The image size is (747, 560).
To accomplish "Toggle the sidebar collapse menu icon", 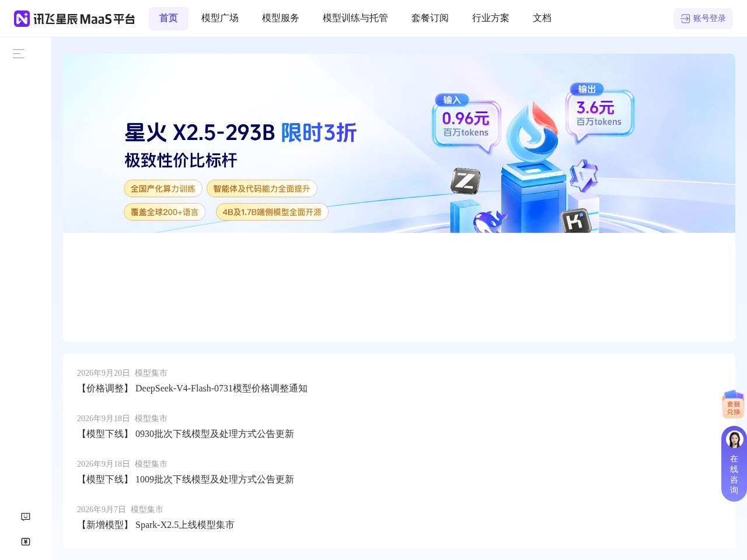I will pyautogui.click(x=19, y=54).
